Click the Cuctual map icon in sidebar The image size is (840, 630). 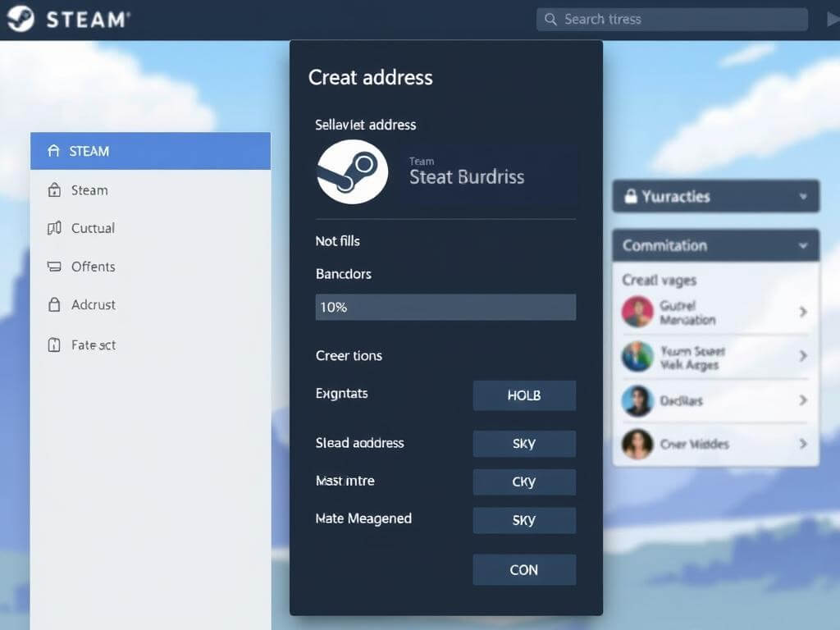click(x=54, y=228)
